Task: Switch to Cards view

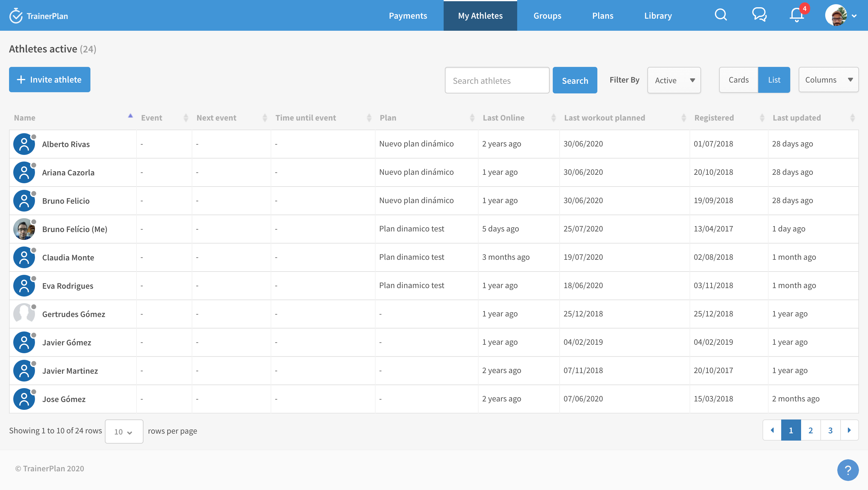Action: tap(738, 80)
